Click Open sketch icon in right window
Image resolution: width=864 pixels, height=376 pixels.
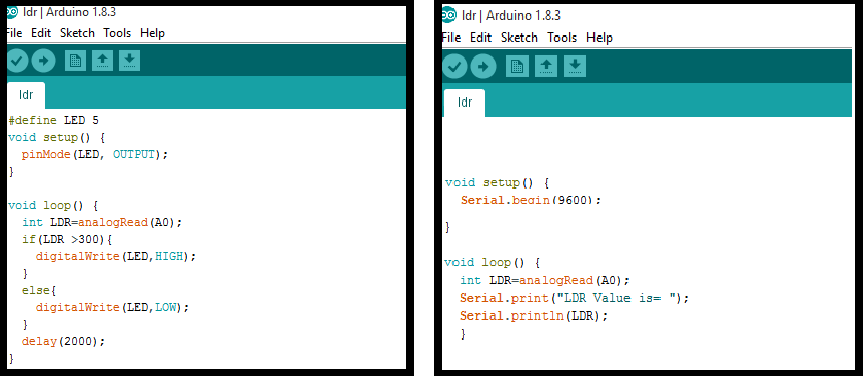tap(546, 67)
